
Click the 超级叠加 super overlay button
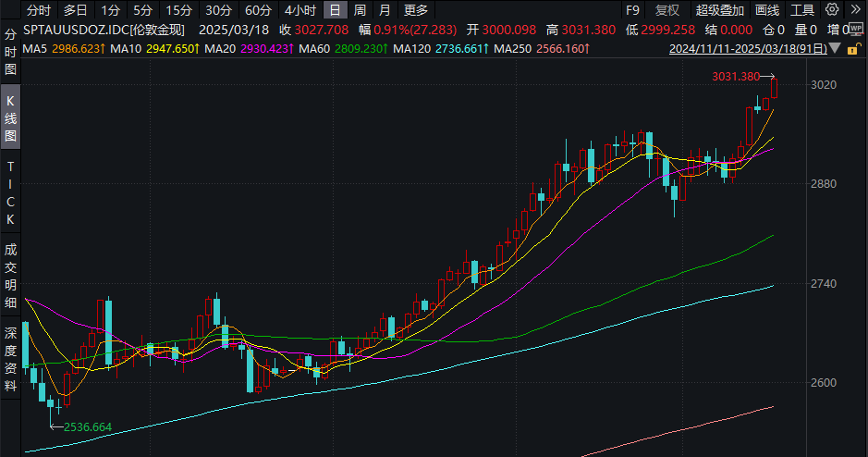720,10
